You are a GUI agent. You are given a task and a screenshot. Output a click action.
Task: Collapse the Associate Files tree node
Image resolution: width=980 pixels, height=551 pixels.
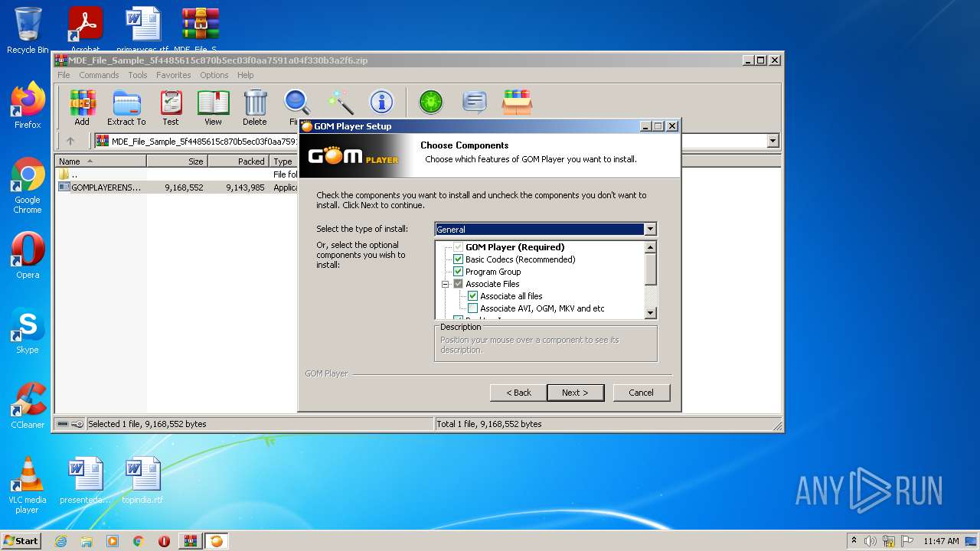click(445, 284)
